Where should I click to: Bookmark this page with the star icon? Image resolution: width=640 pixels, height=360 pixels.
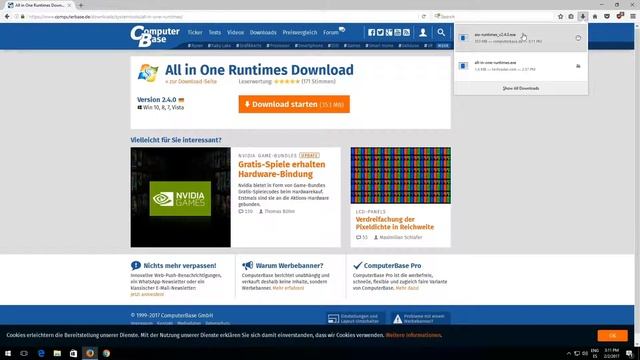(x=560, y=16)
